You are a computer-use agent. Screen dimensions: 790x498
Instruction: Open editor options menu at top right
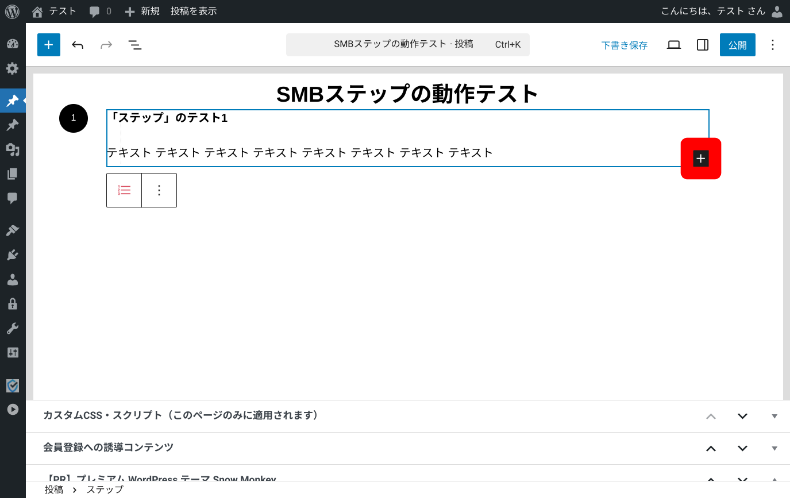pyautogui.click(x=772, y=45)
